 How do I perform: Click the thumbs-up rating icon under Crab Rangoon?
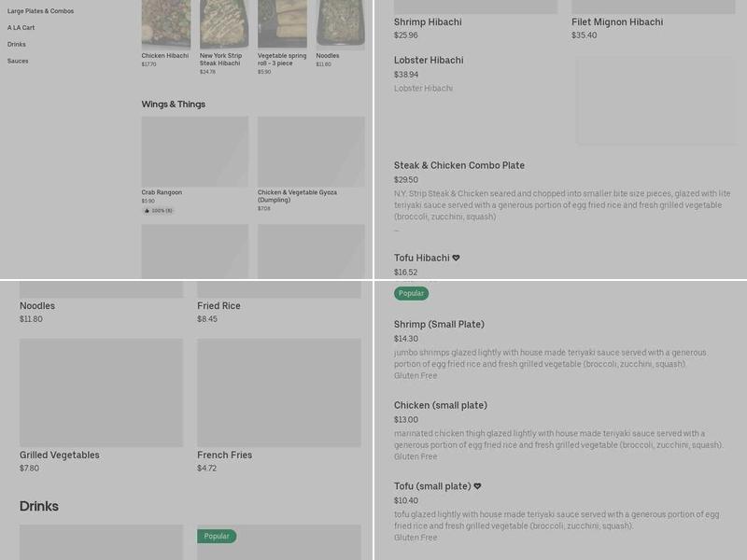pos(147,211)
